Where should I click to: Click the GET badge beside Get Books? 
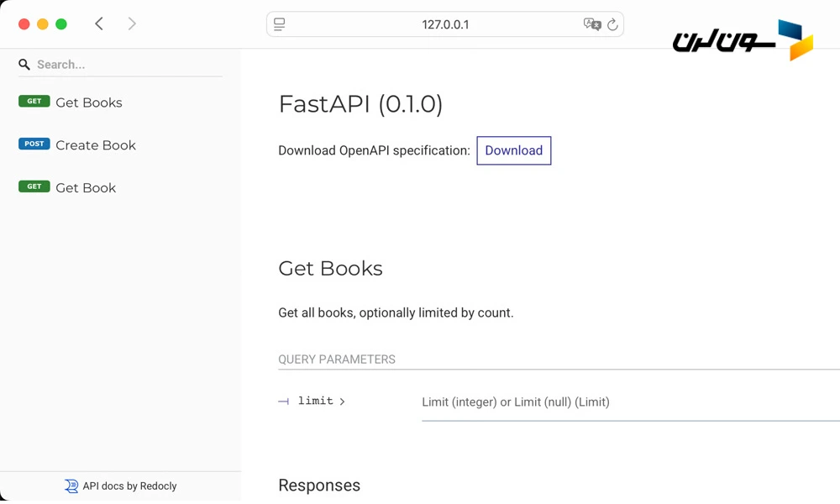tap(34, 102)
